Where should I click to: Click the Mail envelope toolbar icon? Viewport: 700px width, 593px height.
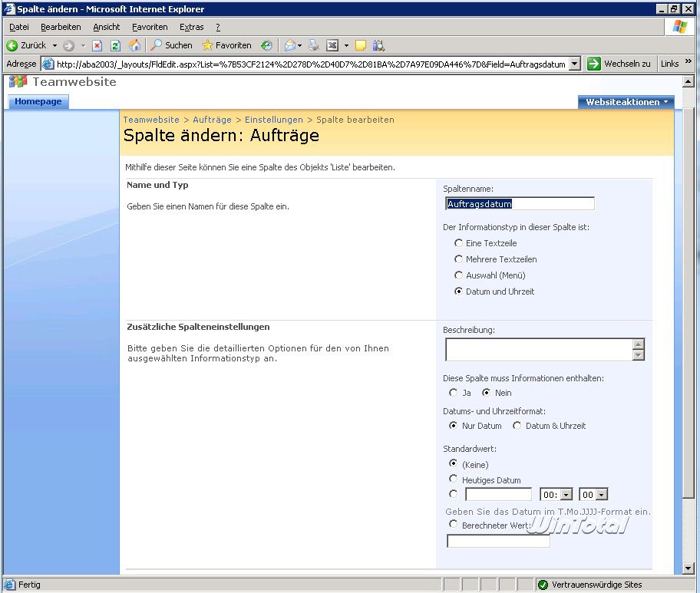tap(289, 45)
